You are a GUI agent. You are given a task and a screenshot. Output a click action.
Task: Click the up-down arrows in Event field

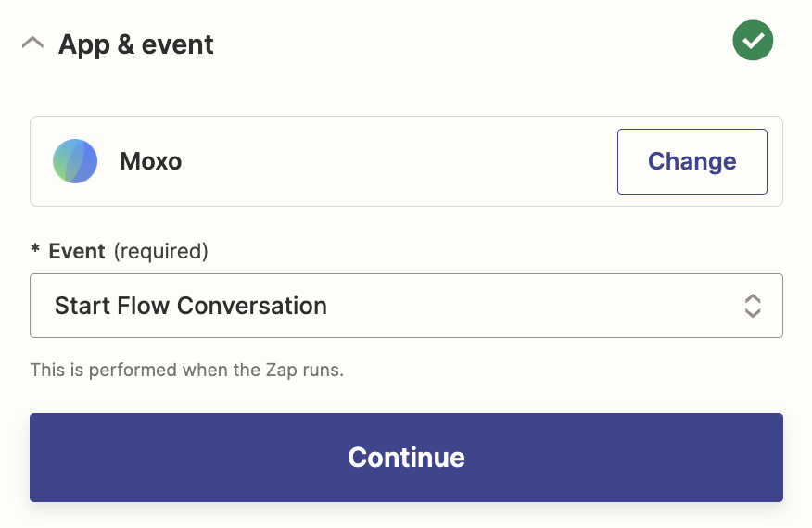(x=753, y=306)
